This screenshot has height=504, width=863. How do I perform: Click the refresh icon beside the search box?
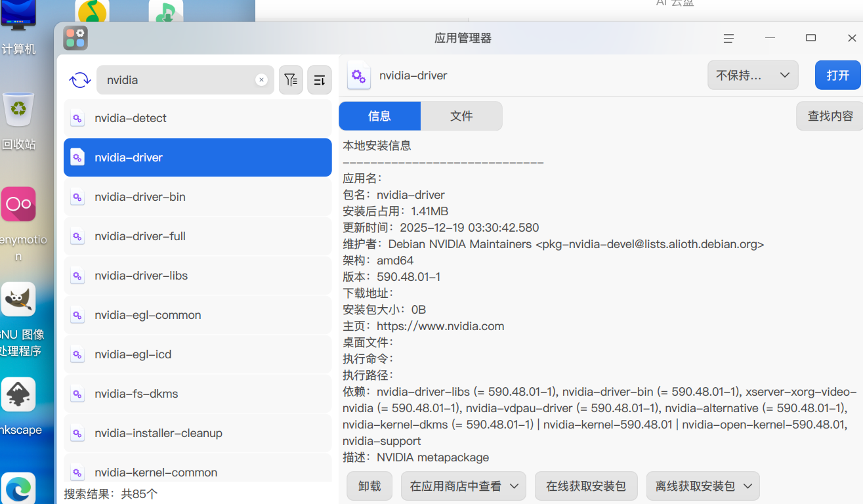coord(80,80)
